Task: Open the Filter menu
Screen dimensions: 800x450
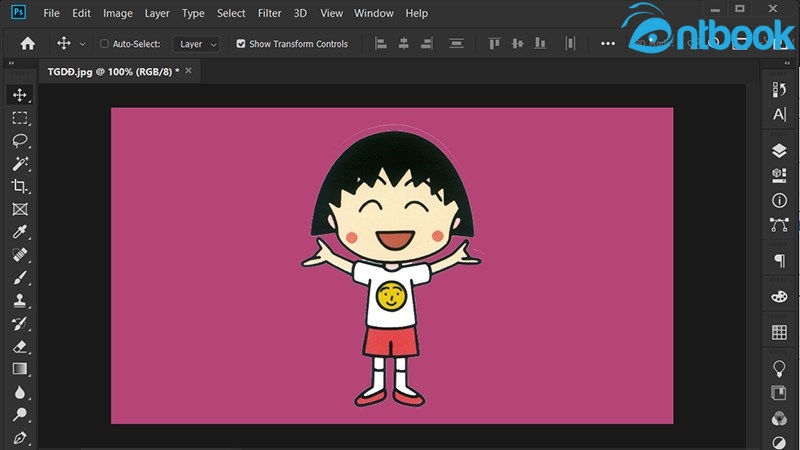Action: tap(269, 13)
